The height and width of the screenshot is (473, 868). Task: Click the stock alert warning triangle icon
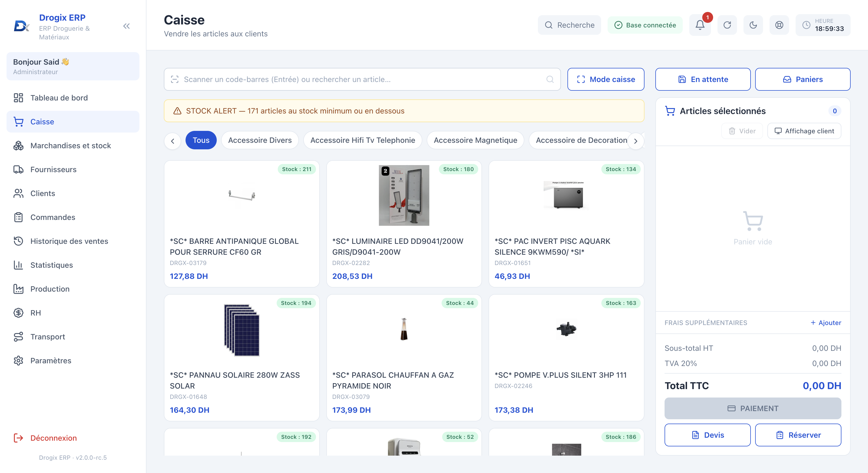[177, 111]
